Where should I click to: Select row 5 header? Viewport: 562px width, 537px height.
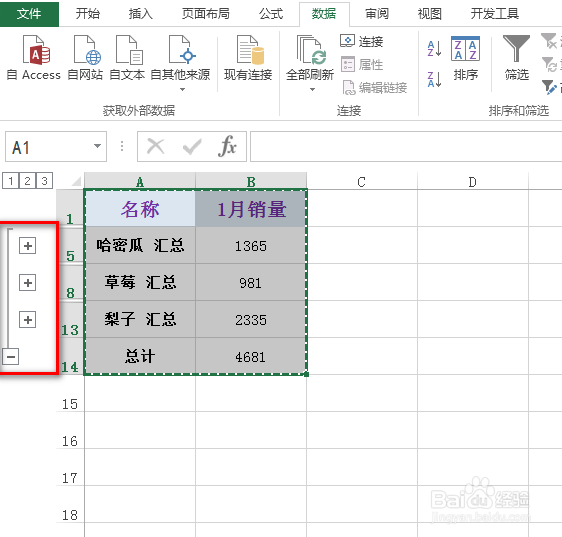(70, 246)
